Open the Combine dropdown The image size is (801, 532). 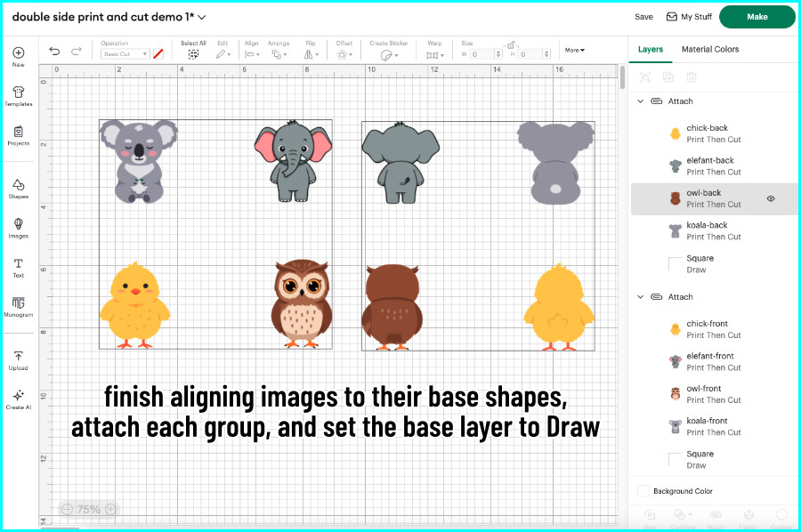[x=683, y=516]
